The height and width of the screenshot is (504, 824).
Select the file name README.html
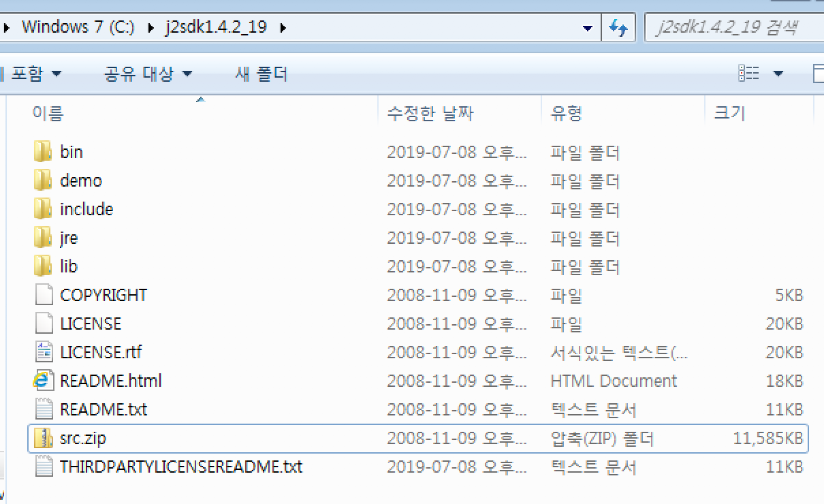coord(111,381)
